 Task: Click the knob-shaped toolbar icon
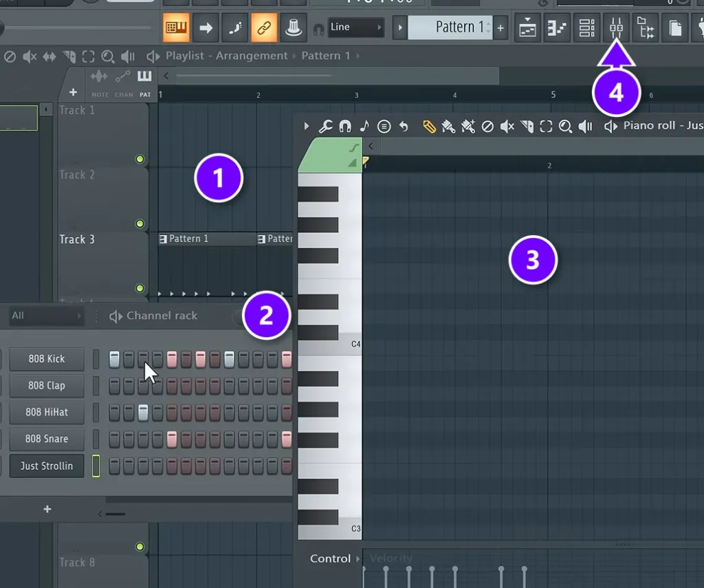tap(293, 28)
